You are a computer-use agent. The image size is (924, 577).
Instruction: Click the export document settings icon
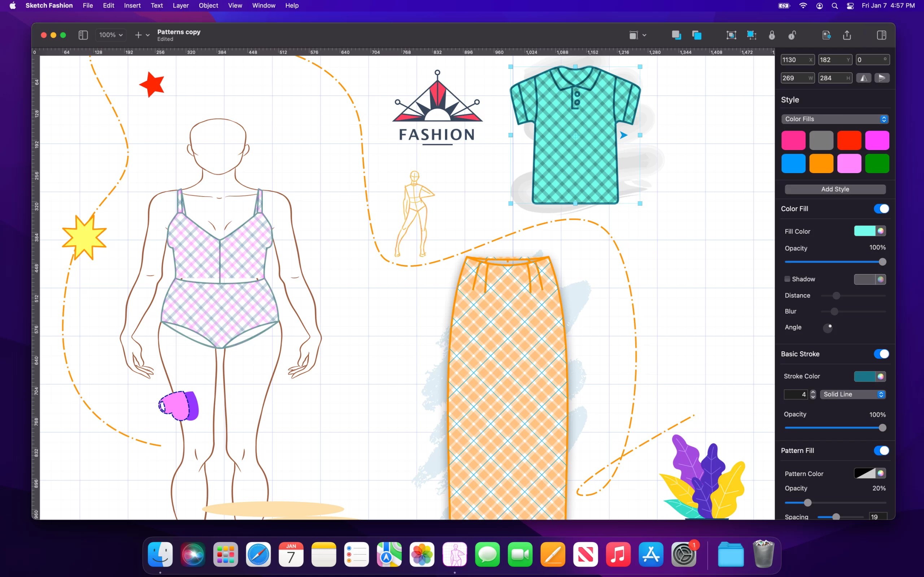click(827, 35)
